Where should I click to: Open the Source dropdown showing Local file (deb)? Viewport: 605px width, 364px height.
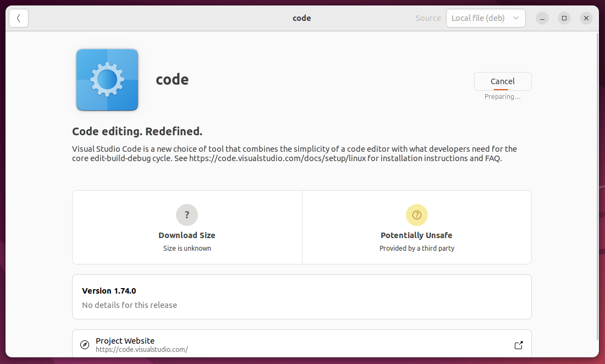486,18
